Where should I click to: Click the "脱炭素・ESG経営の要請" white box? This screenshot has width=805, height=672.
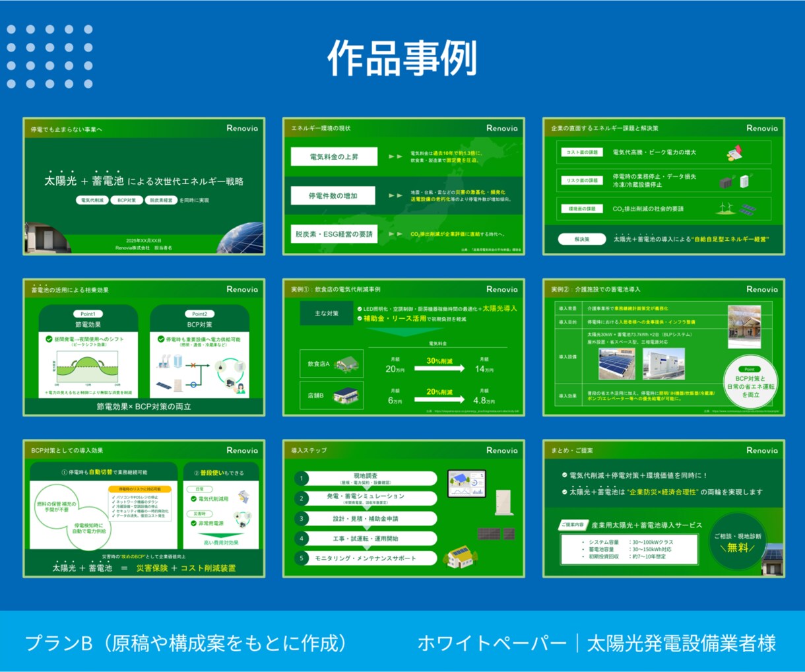point(334,234)
